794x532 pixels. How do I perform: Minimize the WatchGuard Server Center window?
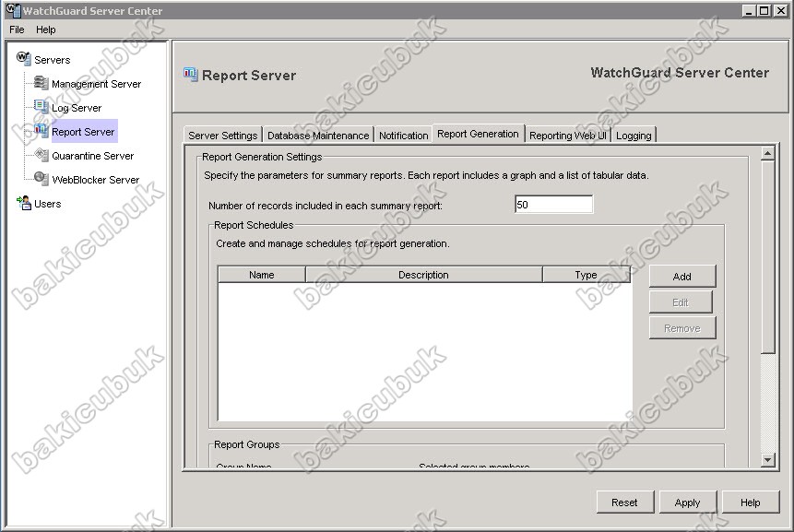[x=750, y=11]
